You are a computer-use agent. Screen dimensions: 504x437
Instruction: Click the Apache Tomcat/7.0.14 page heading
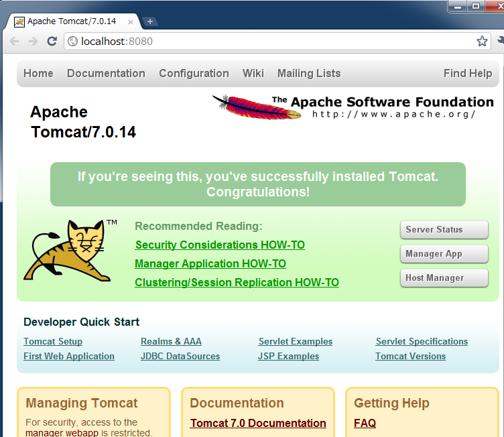[x=83, y=122]
